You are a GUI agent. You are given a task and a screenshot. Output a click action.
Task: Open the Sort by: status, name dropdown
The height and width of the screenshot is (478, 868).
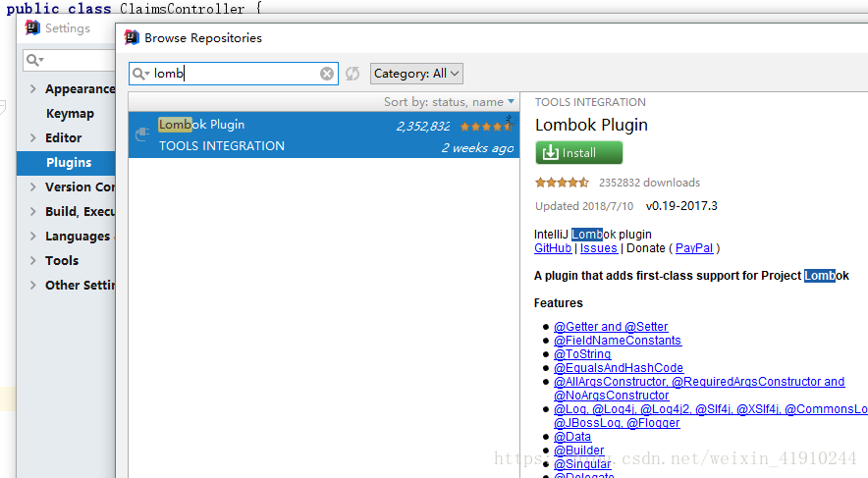(449, 102)
